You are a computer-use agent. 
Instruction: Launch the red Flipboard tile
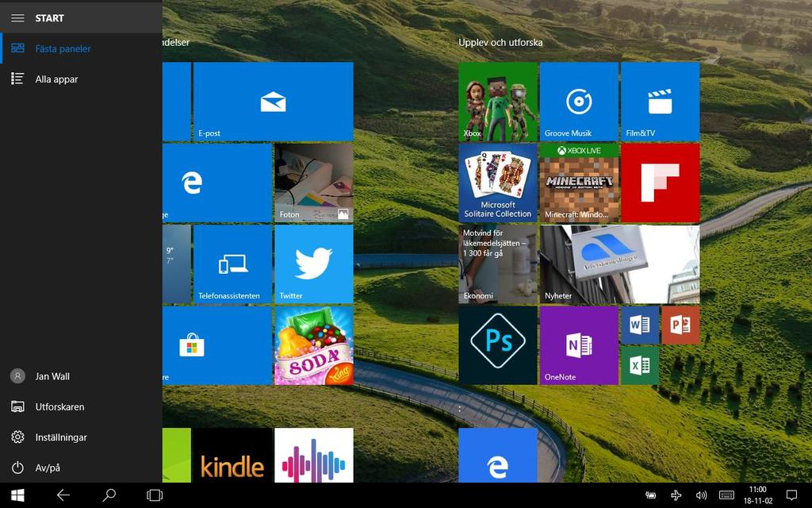coord(661,183)
